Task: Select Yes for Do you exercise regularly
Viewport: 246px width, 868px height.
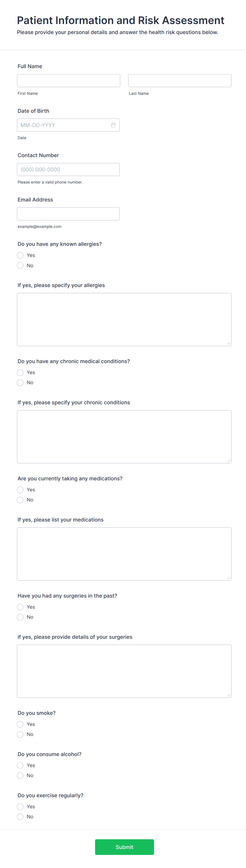Action: [x=20, y=806]
